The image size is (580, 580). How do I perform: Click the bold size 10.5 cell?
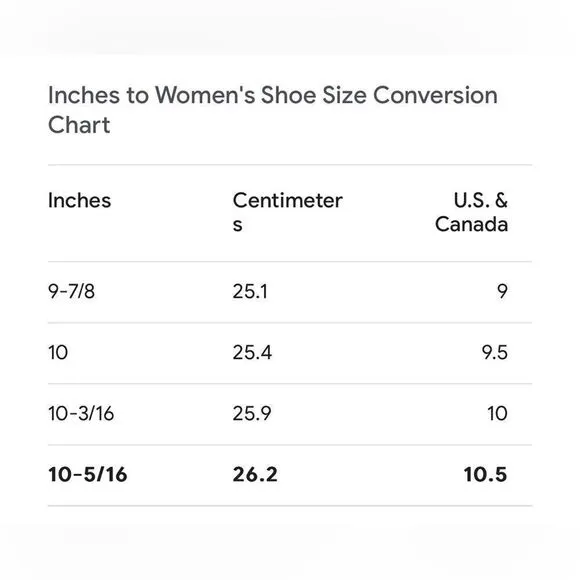tap(485, 475)
